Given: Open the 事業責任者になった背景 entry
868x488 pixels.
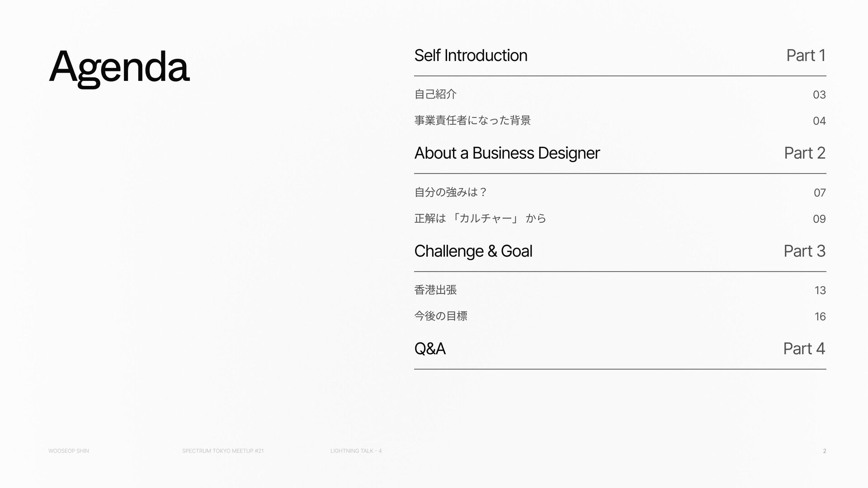Looking at the screenshot, I should click(472, 120).
